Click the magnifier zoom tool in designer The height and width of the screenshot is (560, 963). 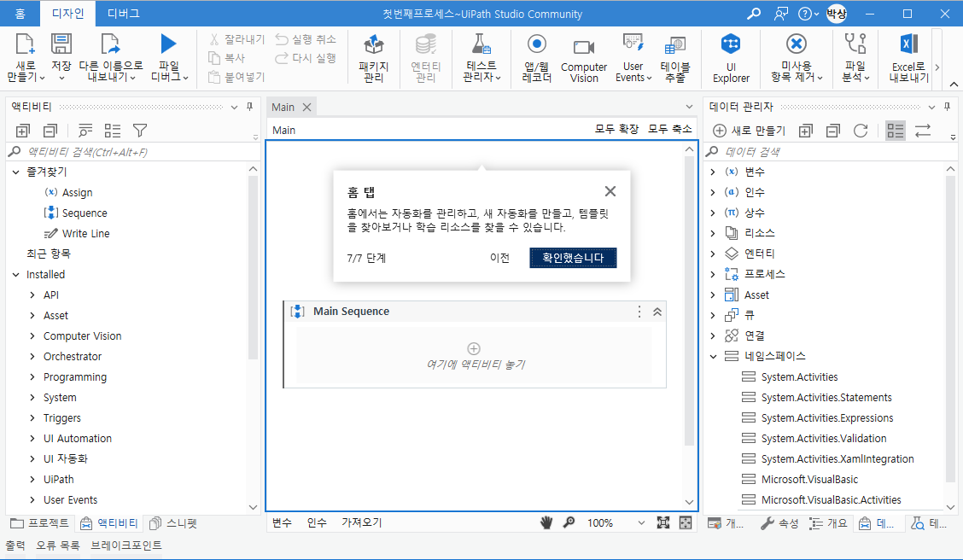click(569, 522)
